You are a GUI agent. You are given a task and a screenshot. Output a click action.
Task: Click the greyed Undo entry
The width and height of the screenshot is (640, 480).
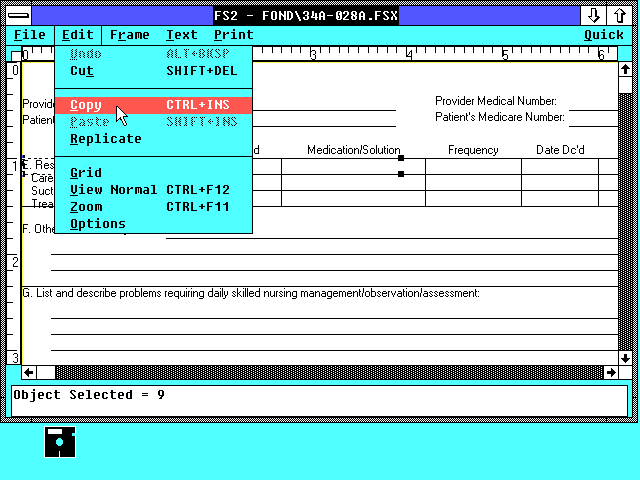[153, 54]
